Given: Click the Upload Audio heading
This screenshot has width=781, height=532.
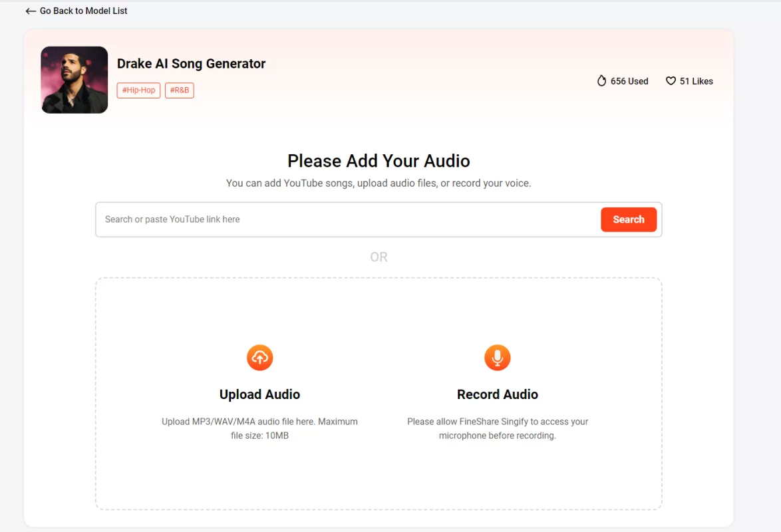Looking at the screenshot, I should point(259,394).
